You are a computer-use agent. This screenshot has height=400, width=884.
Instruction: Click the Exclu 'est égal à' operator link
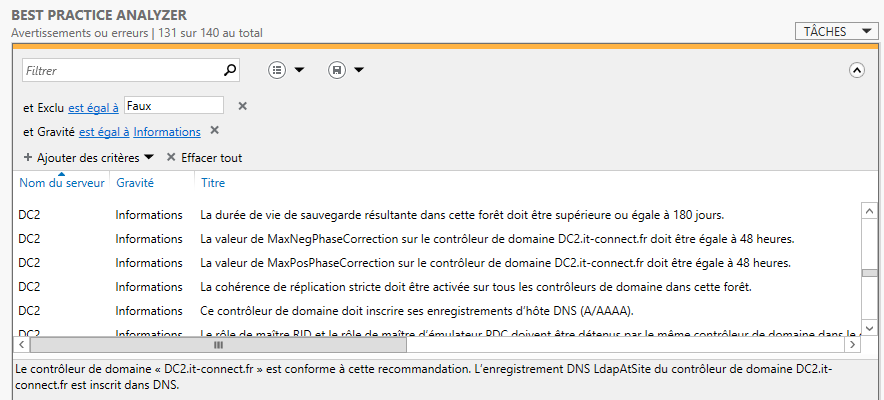pos(93,107)
